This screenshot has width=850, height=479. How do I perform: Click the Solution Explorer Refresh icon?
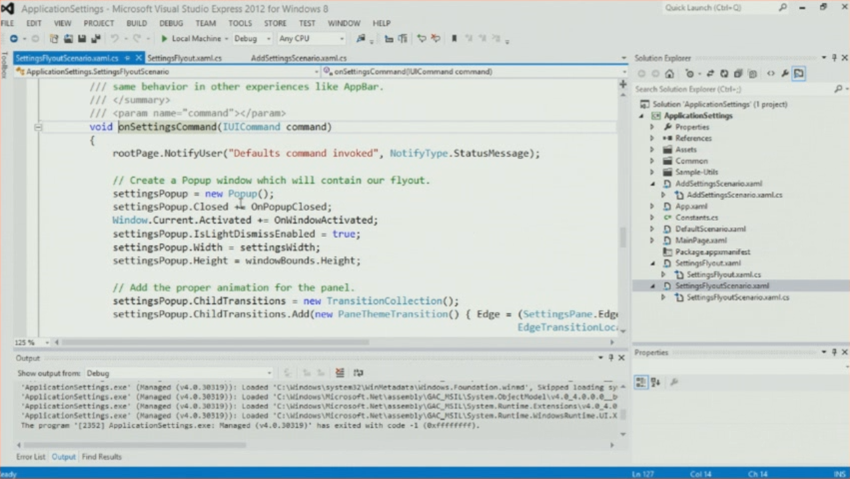(x=724, y=74)
